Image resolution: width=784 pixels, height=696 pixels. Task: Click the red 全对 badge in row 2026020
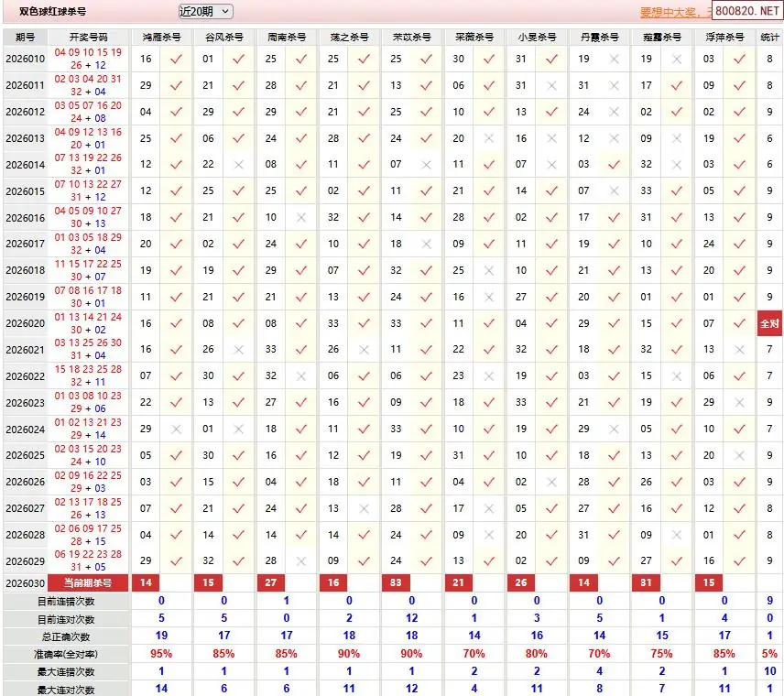[x=769, y=324]
